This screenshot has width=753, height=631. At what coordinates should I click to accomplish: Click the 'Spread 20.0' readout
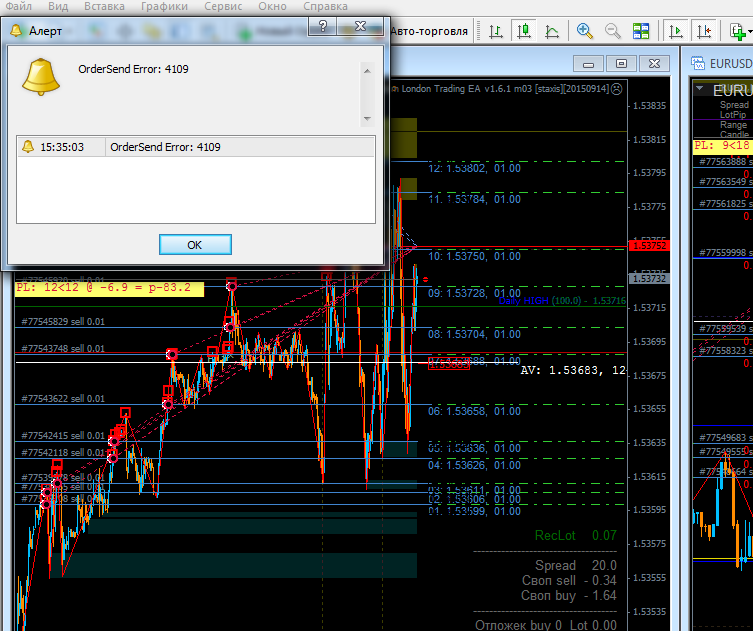click(x=576, y=565)
